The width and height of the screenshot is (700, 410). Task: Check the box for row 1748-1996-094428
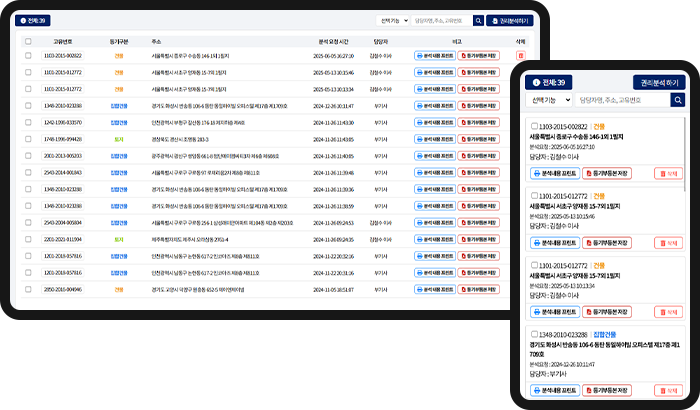coord(29,139)
